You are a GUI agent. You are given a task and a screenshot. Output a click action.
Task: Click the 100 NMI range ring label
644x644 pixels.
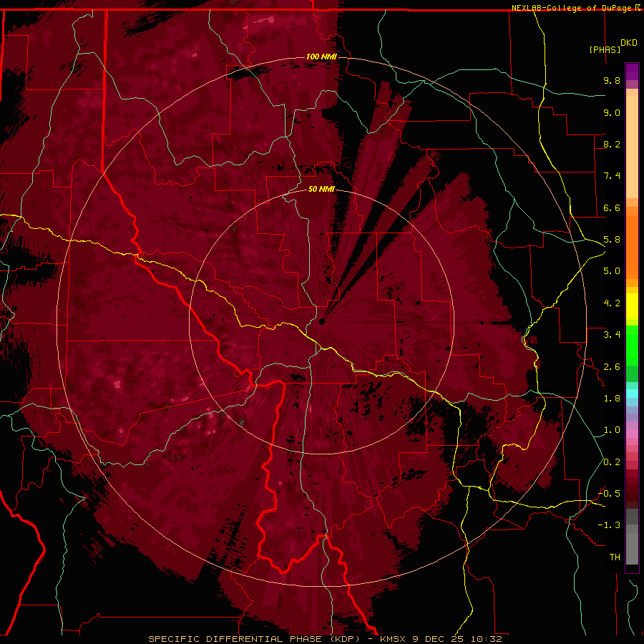[x=321, y=57]
